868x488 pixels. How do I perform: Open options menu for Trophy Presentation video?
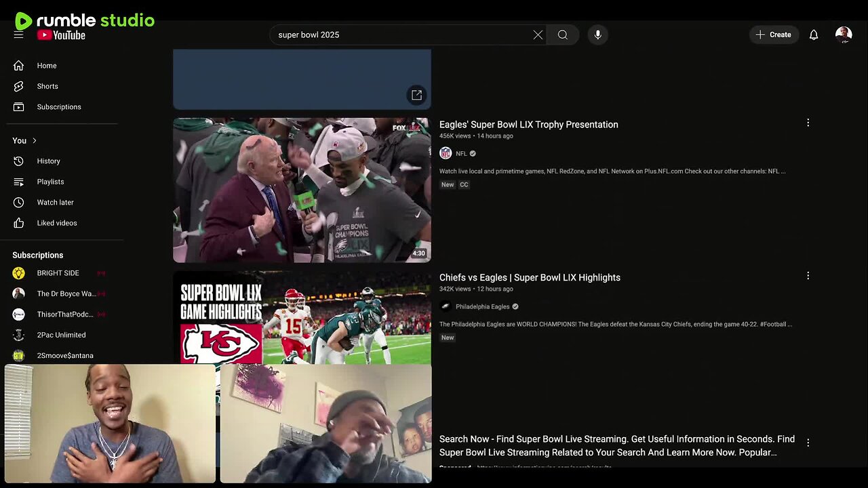[808, 123]
